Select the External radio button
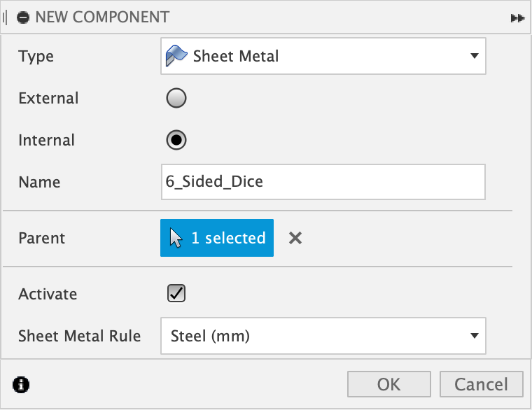This screenshot has width=532, height=410. 176,98
